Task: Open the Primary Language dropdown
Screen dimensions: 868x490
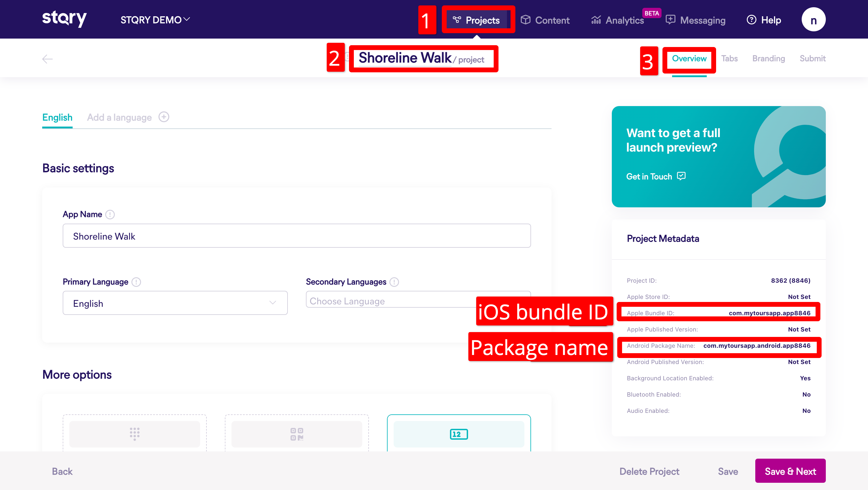Action: click(x=175, y=303)
